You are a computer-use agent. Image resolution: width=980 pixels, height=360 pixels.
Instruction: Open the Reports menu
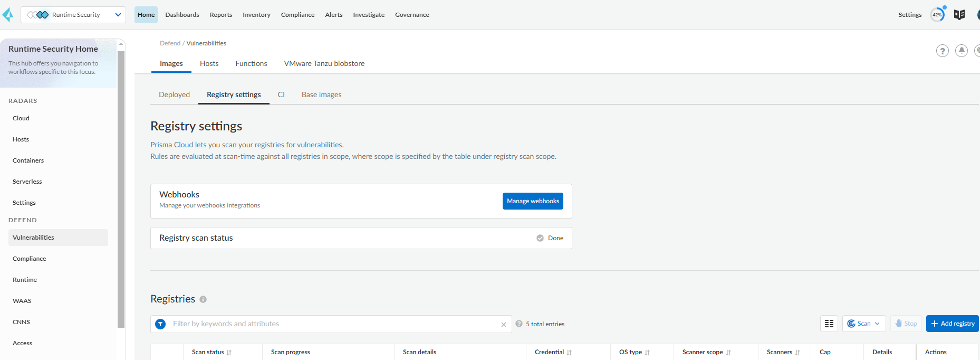(221, 15)
